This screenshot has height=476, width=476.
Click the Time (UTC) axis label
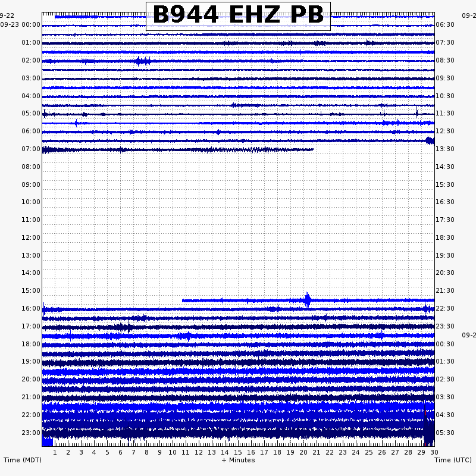click(453, 460)
